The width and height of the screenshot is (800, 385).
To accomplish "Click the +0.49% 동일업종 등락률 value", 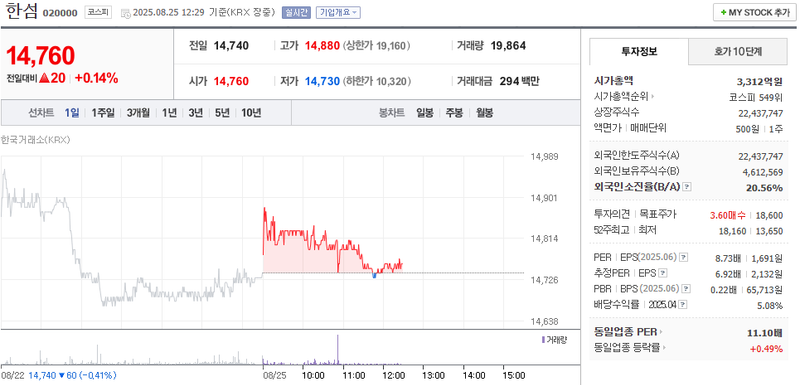I will tap(766, 349).
